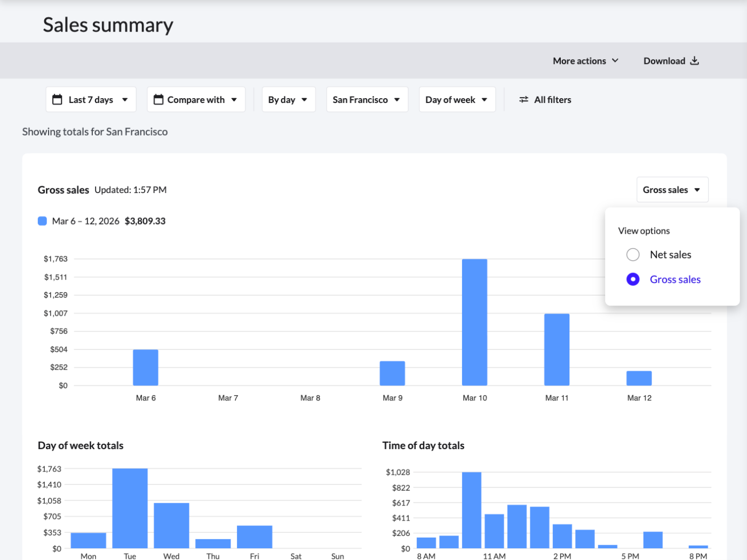Click the chevron on the More actions control
The image size is (747, 560).
click(616, 61)
